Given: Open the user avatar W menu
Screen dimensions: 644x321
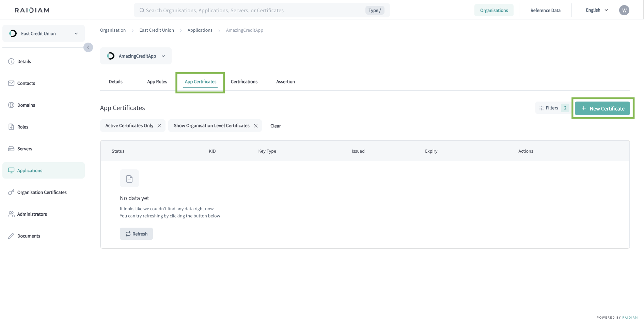Looking at the screenshot, I should click(x=624, y=10).
